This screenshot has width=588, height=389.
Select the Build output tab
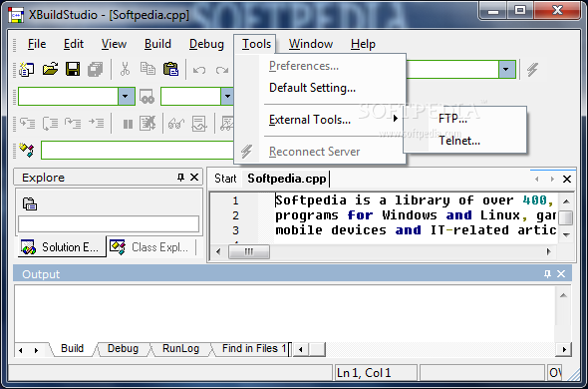pos(72,349)
